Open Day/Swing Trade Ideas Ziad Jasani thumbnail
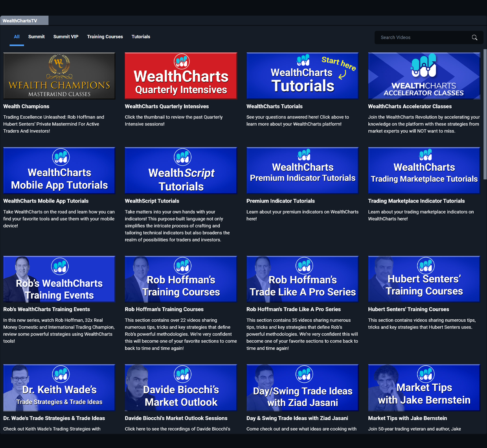Image resolution: width=487 pixels, height=448 pixels. (x=303, y=388)
